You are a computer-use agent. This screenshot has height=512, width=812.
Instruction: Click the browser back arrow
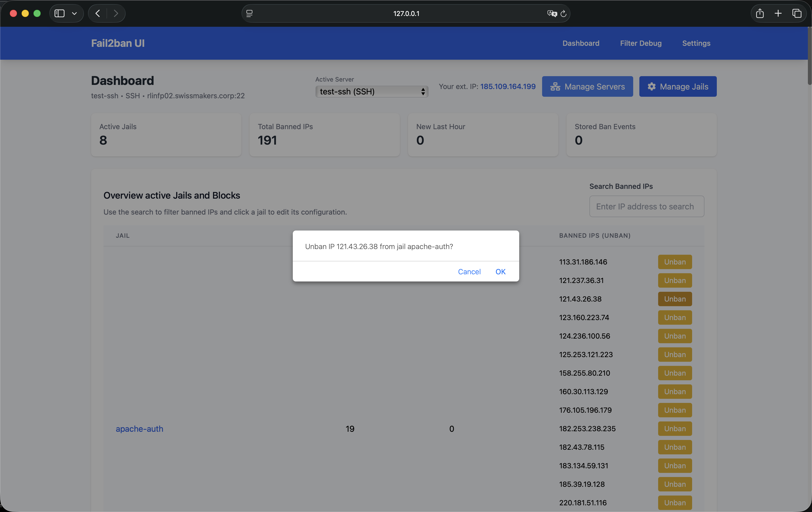click(x=98, y=13)
